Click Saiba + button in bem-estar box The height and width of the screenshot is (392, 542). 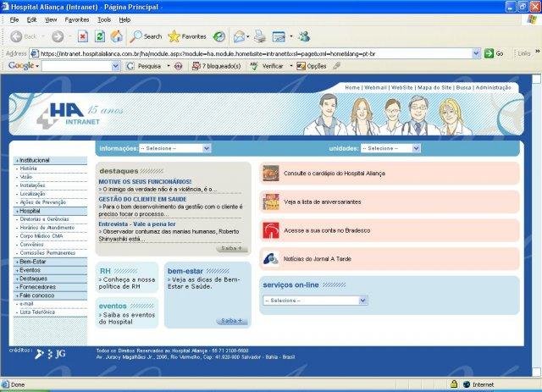231,321
